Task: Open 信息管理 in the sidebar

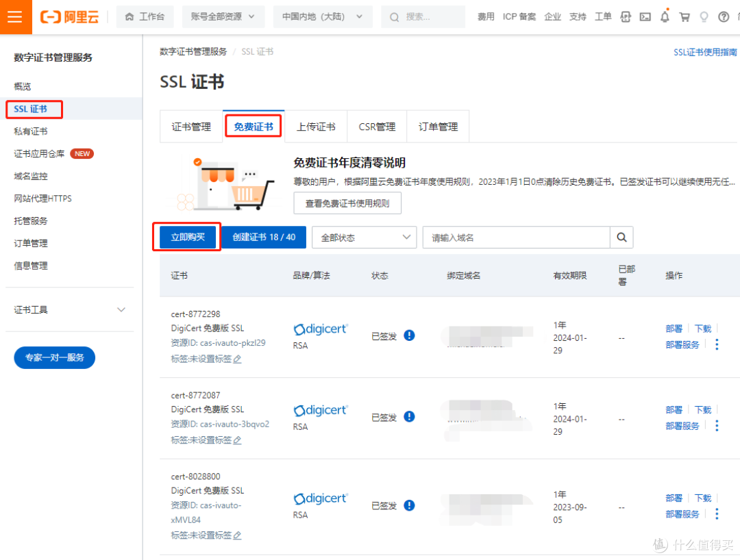Action: click(31, 266)
